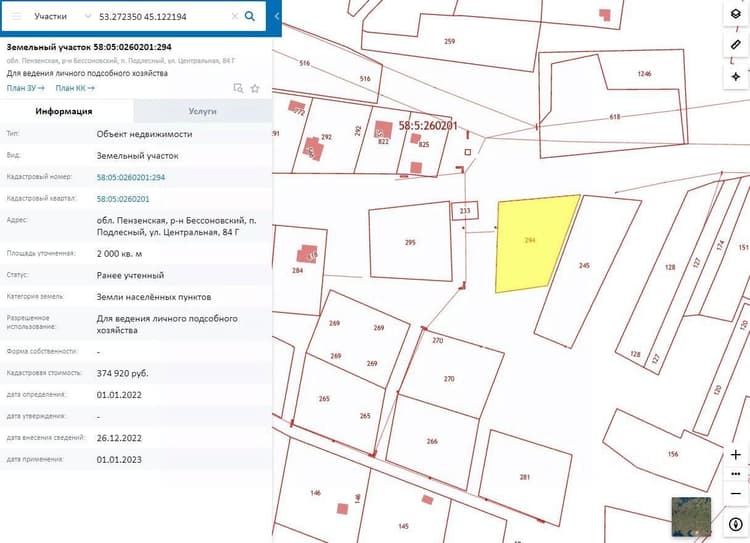Click the date 01.01.2023 value
Image resolution: width=750 pixels, height=543 pixels.
click(119, 459)
